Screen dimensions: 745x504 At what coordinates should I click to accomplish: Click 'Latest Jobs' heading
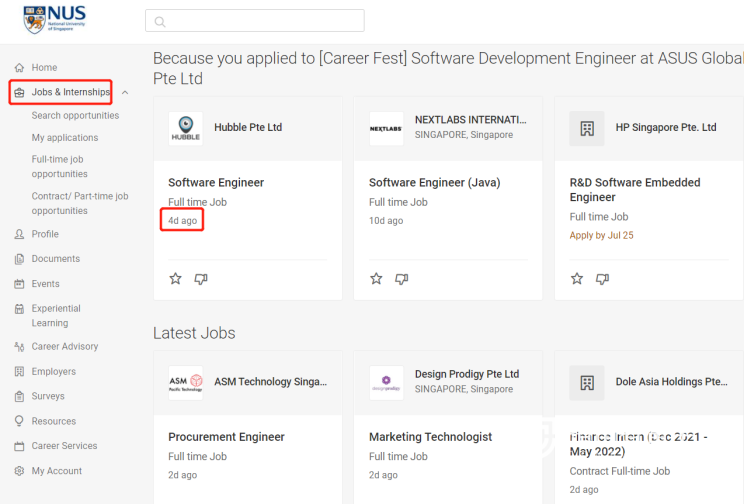(x=194, y=333)
